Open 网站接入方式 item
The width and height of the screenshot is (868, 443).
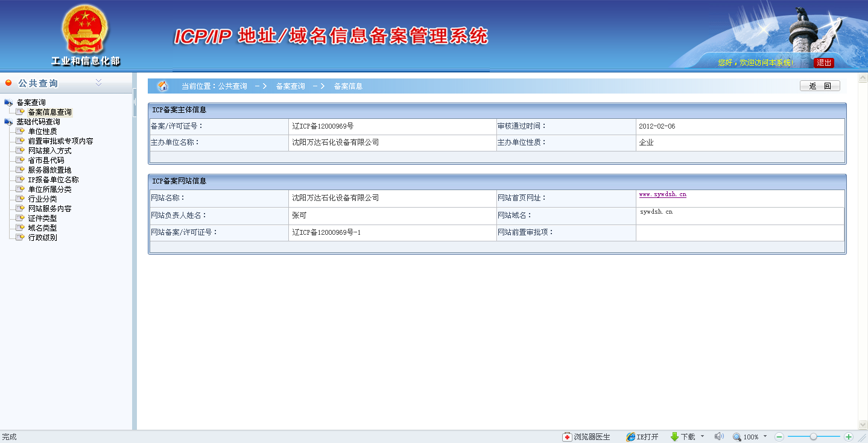(x=49, y=151)
